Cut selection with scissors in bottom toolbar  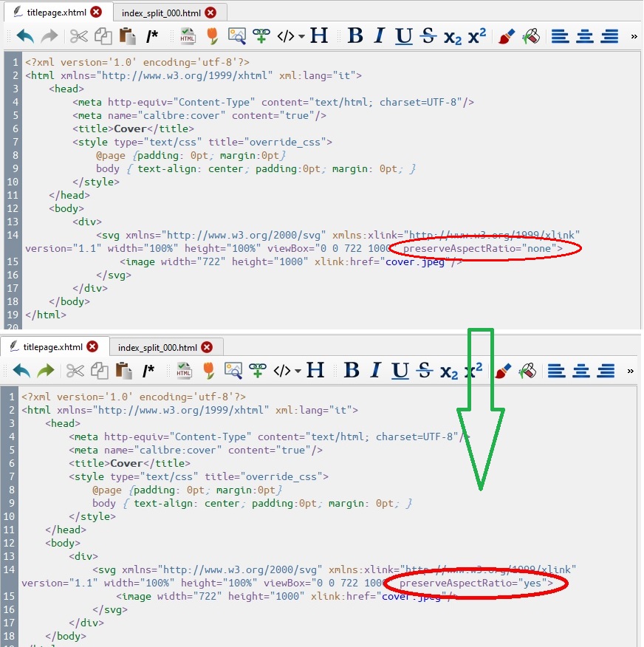75,371
